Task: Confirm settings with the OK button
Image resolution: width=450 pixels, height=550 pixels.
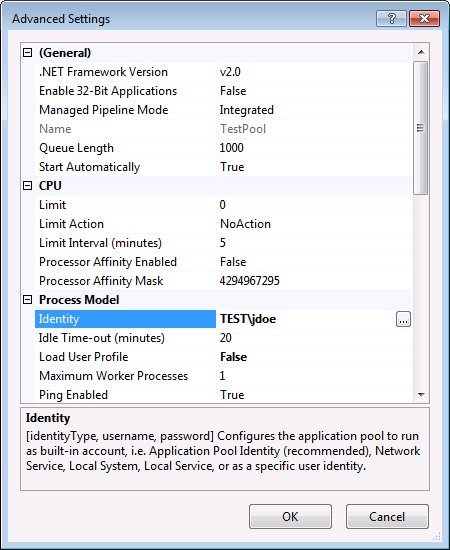Action: coord(290,516)
